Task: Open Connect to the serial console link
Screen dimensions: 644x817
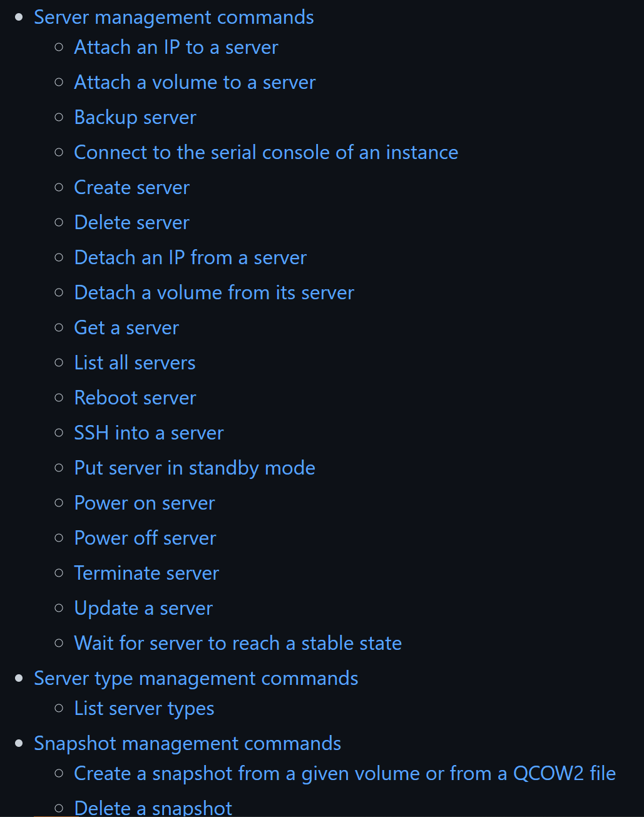Action: click(266, 153)
